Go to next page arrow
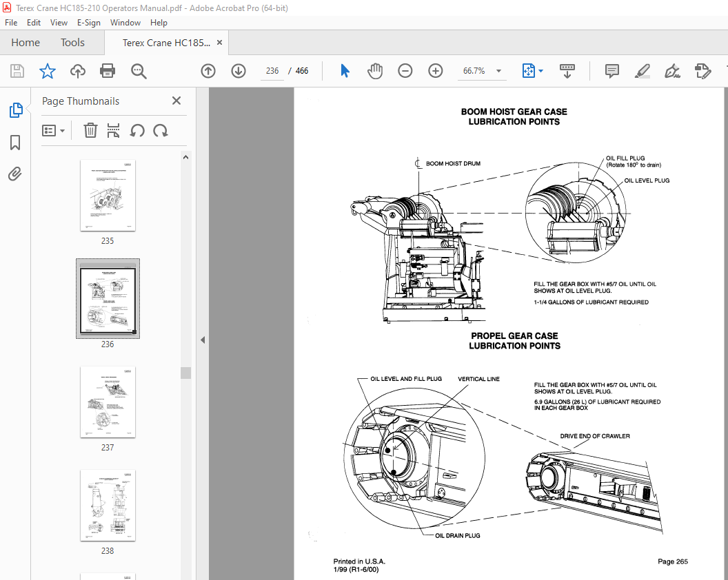The image size is (728, 580). pyautogui.click(x=239, y=71)
